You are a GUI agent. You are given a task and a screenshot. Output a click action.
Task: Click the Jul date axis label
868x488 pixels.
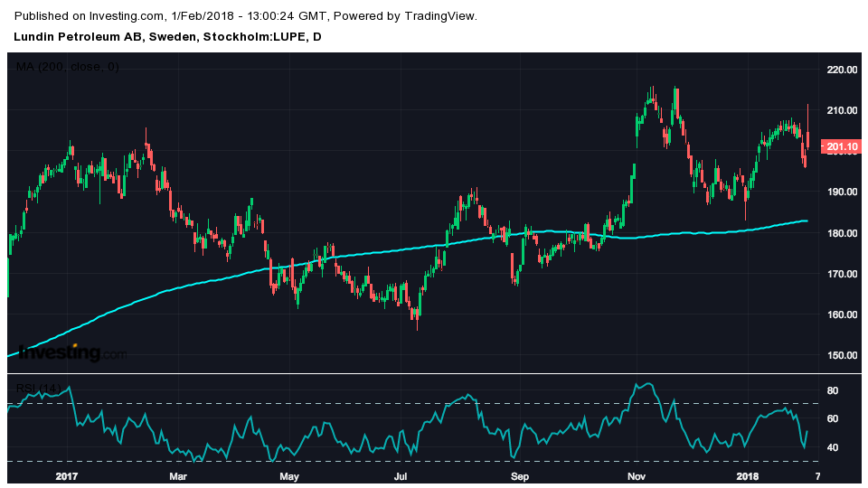pyautogui.click(x=401, y=476)
